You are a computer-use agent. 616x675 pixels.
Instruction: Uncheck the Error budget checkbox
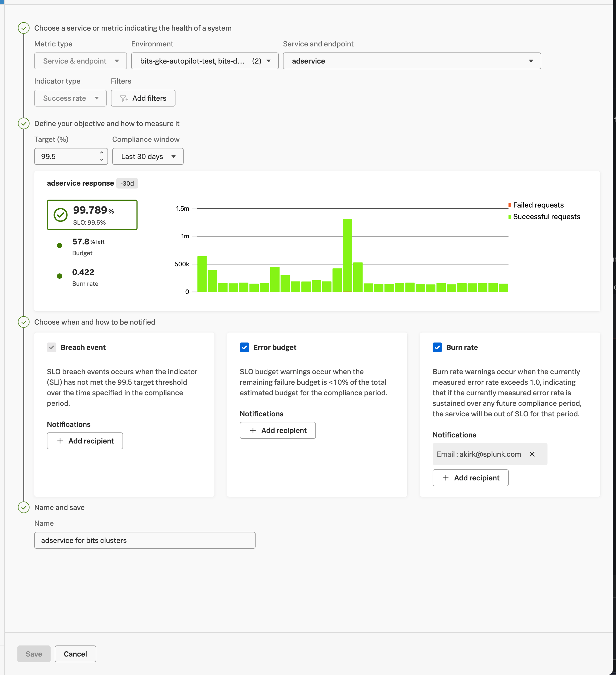pos(244,347)
